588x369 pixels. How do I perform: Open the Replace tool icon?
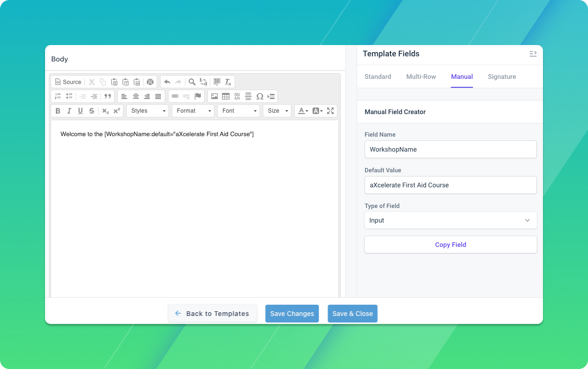pos(203,82)
